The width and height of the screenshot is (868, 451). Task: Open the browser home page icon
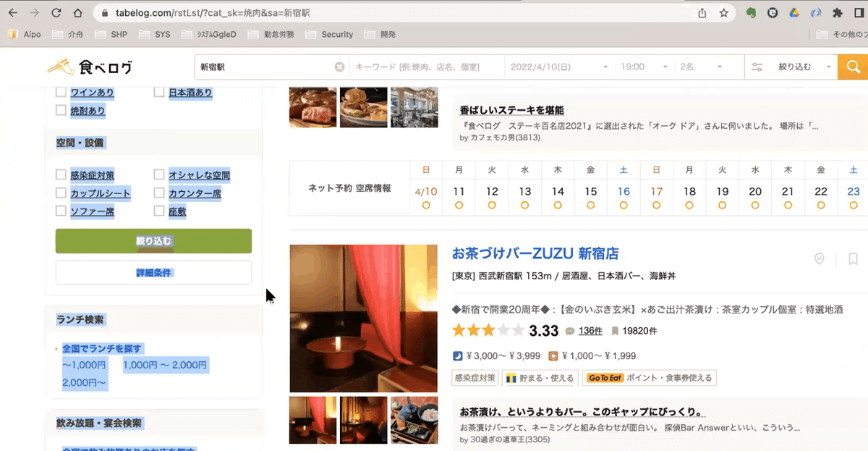click(77, 13)
